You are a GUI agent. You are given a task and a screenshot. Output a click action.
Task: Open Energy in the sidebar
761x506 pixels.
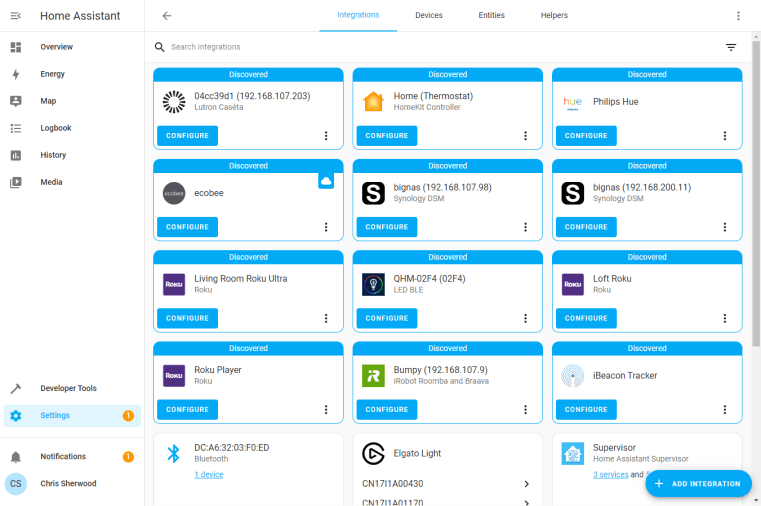72,74
